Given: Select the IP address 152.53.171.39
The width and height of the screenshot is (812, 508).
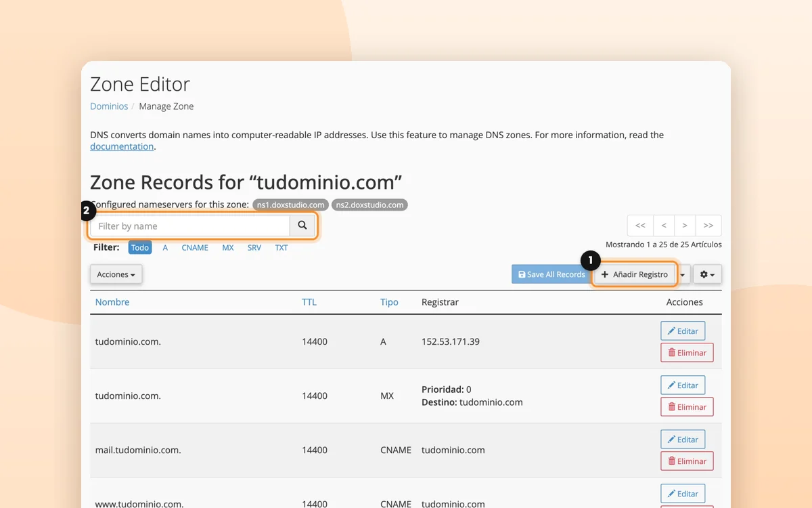Looking at the screenshot, I should point(451,341).
